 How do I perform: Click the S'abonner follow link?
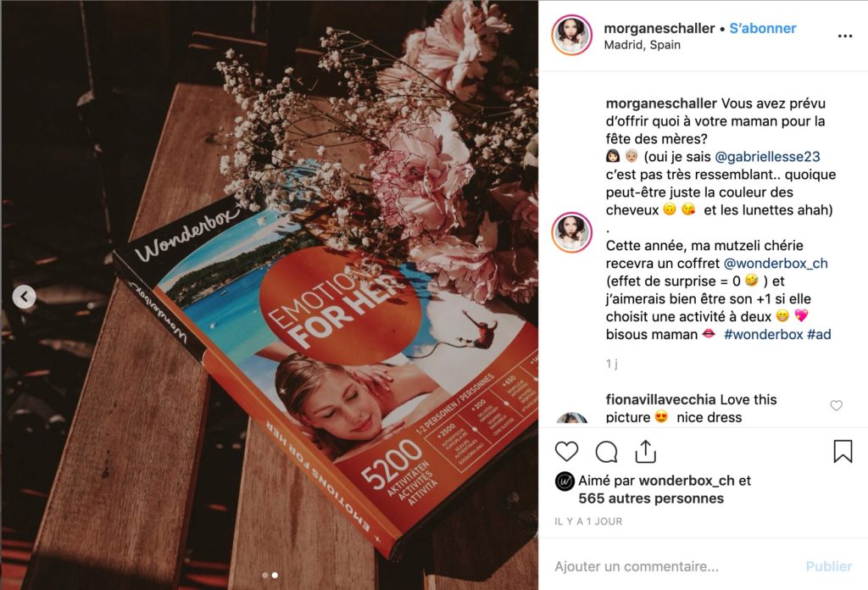coord(762,28)
